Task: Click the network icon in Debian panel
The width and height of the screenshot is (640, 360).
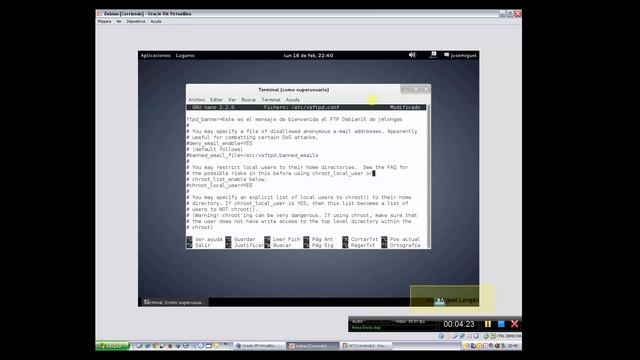Action: pos(433,55)
